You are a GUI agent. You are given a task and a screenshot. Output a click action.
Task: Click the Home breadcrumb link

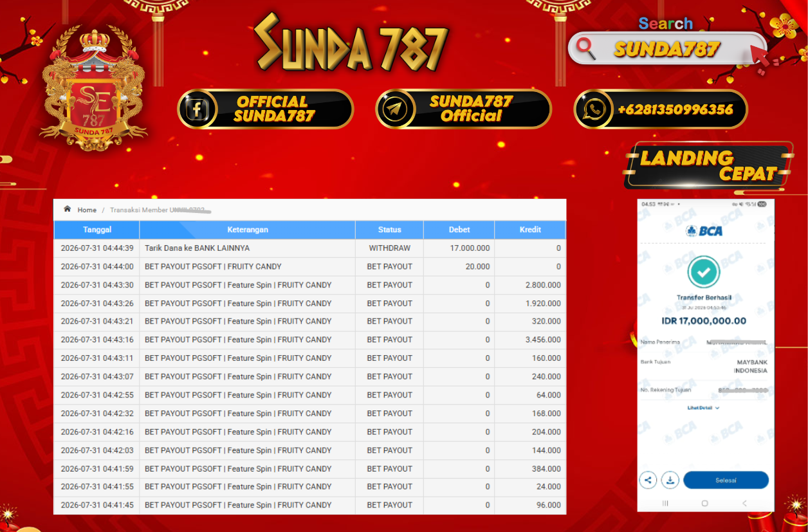(x=87, y=210)
